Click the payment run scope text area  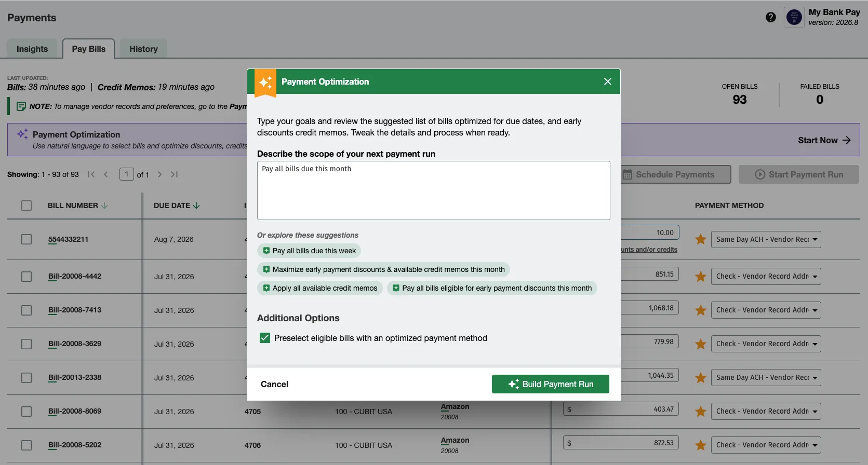pyautogui.click(x=433, y=190)
